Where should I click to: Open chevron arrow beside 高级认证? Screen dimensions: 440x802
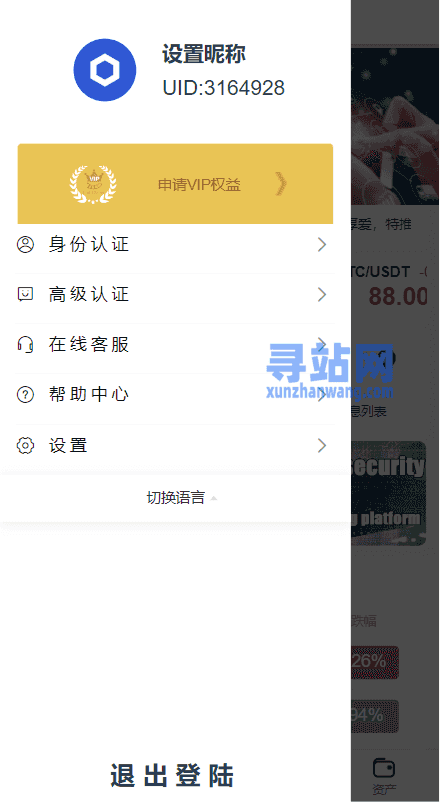tap(322, 294)
